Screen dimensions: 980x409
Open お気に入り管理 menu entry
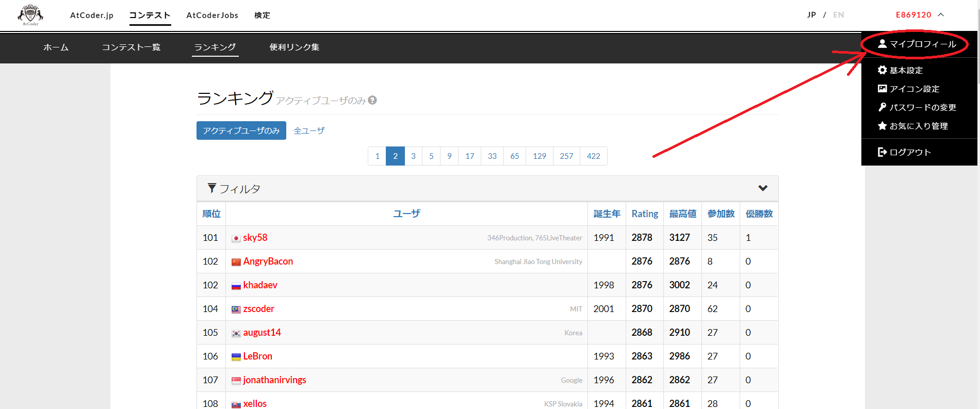pos(913,126)
